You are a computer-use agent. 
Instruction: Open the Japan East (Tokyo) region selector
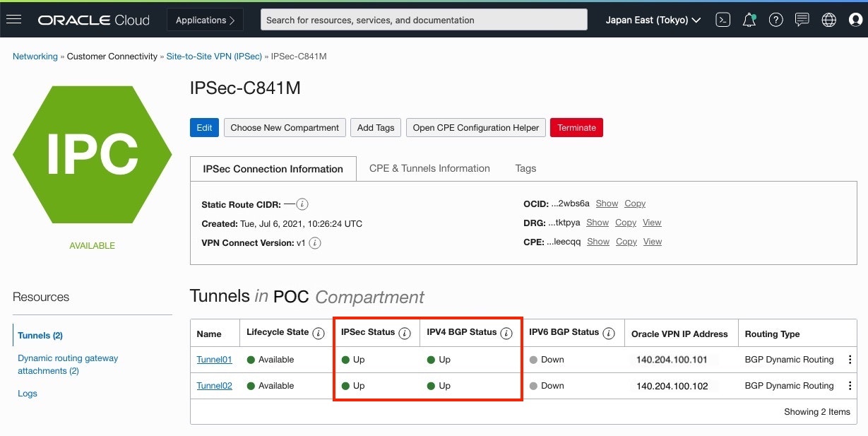point(653,20)
